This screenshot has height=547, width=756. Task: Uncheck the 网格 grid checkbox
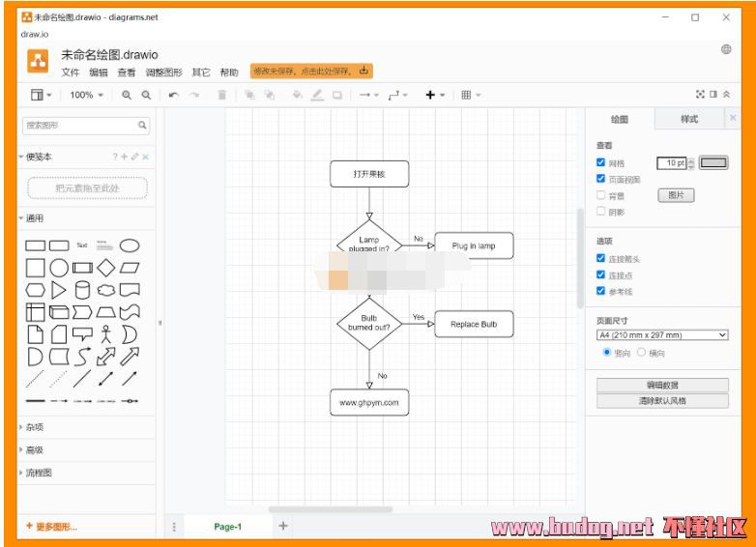[x=601, y=163]
